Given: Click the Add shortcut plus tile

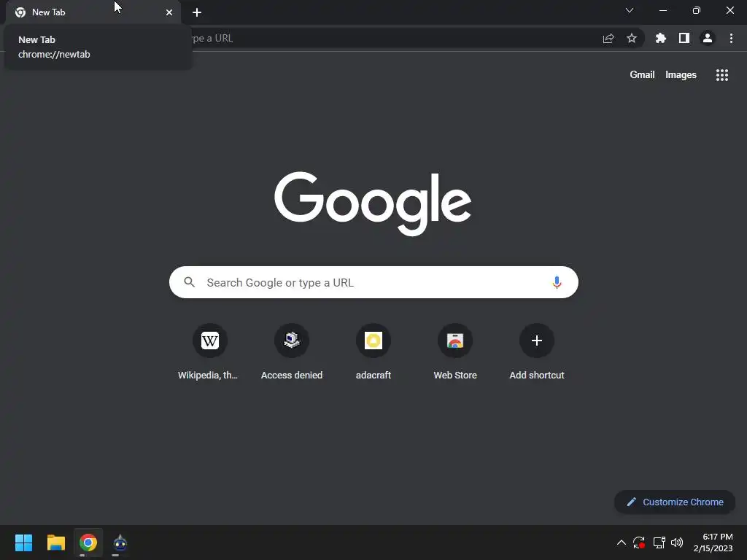Looking at the screenshot, I should (537, 351).
